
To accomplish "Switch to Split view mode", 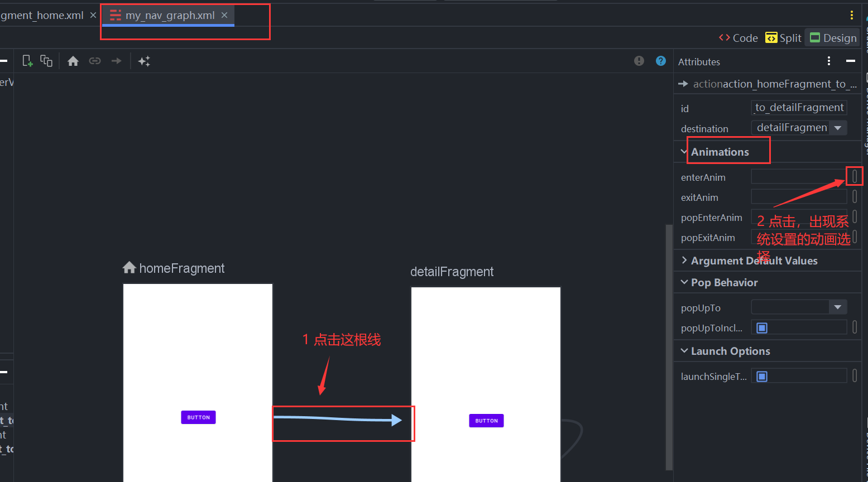I will coord(783,38).
